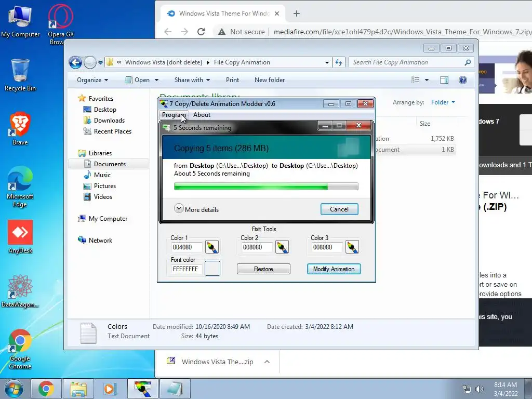
Task: Open Chrome from the taskbar
Action: coord(46,389)
